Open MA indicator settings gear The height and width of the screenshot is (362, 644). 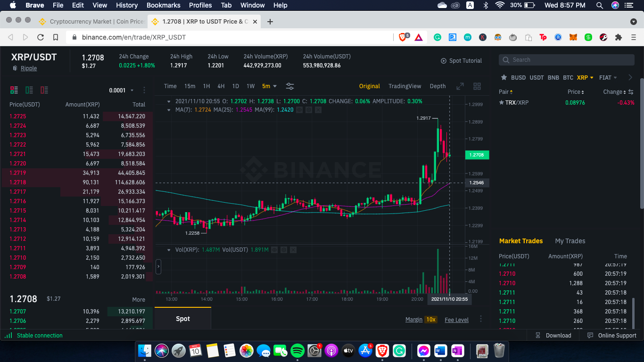tap(309, 110)
